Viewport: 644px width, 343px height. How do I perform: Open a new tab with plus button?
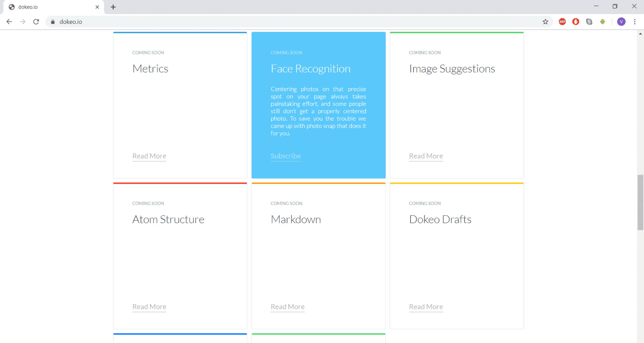[113, 7]
